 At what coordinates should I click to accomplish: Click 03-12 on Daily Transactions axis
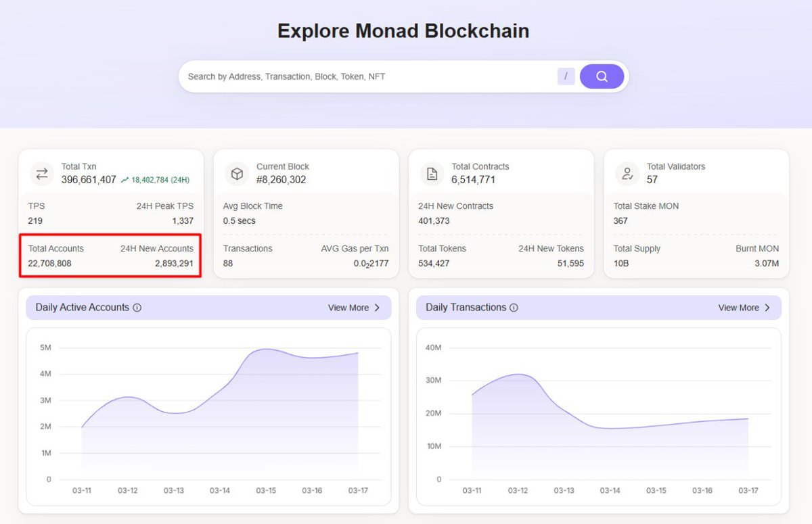[518, 490]
